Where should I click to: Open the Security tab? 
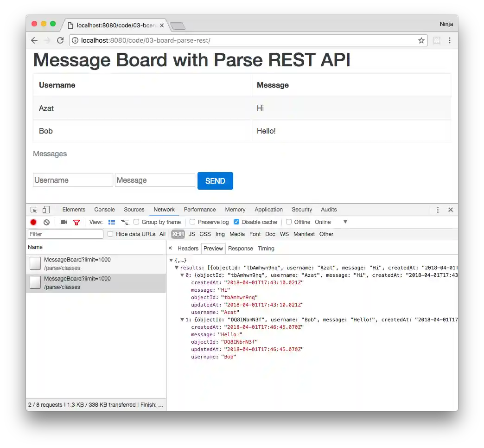[x=302, y=210]
